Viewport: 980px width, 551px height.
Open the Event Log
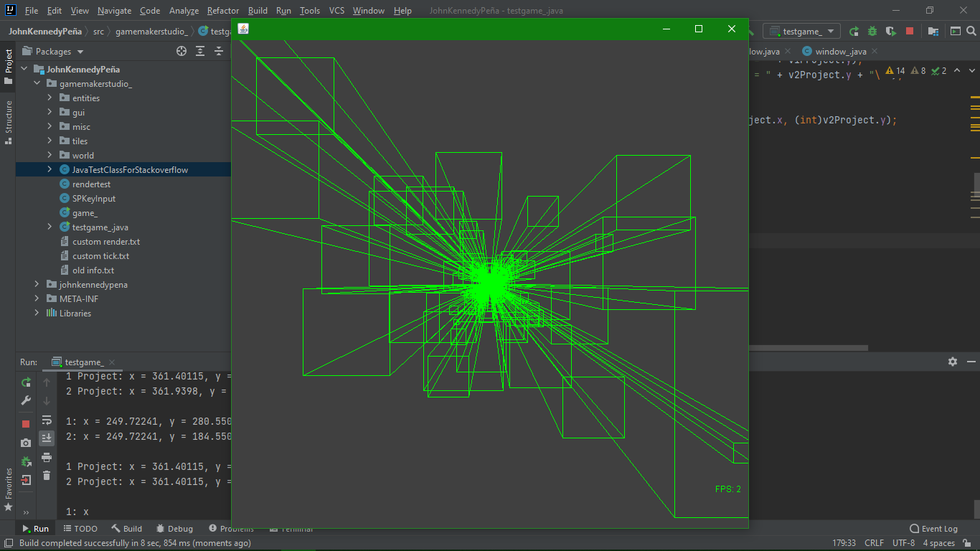coord(933,529)
